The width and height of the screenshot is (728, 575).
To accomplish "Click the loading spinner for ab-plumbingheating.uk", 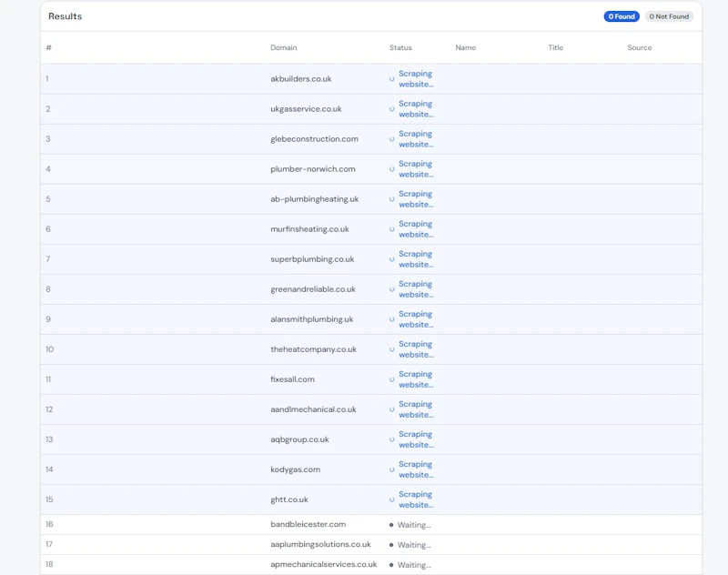I will 392,199.
